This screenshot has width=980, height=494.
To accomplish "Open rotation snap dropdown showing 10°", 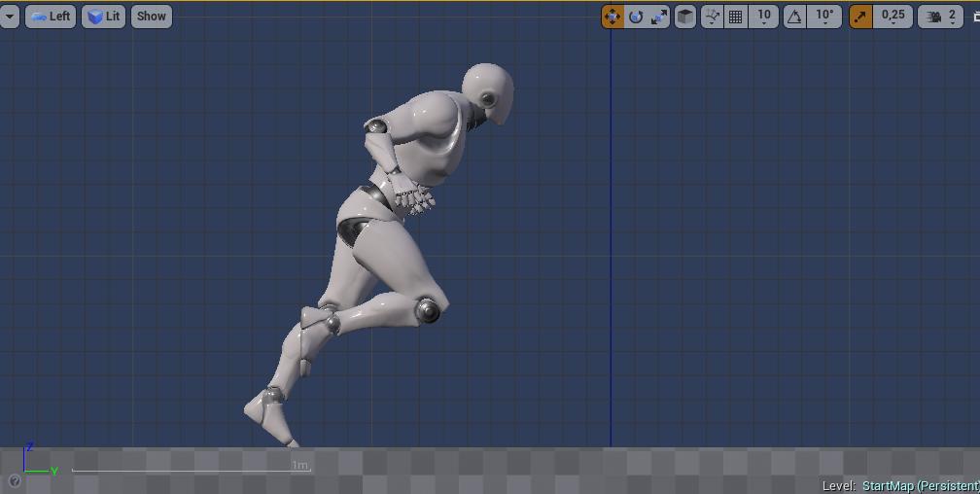I will (x=824, y=17).
